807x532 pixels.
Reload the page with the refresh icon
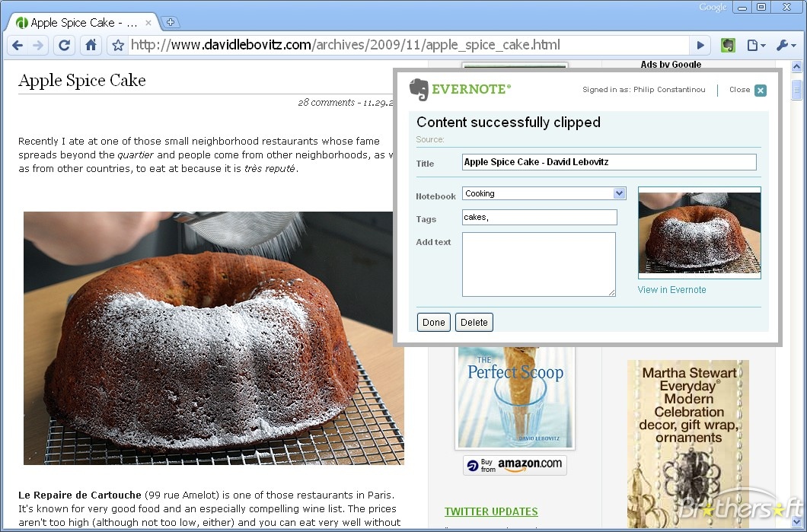pyautogui.click(x=65, y=46)
